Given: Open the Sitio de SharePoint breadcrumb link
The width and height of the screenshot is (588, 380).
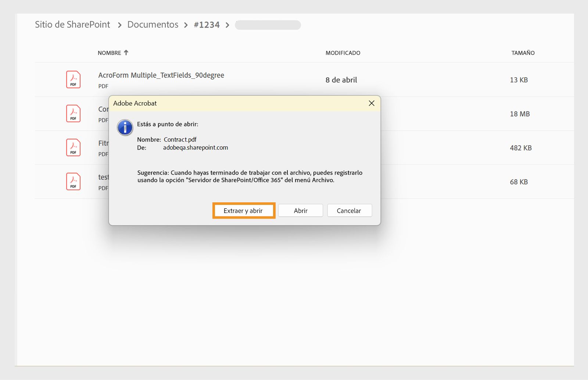Looking at the screenshot, I should [x=72, y=25].
